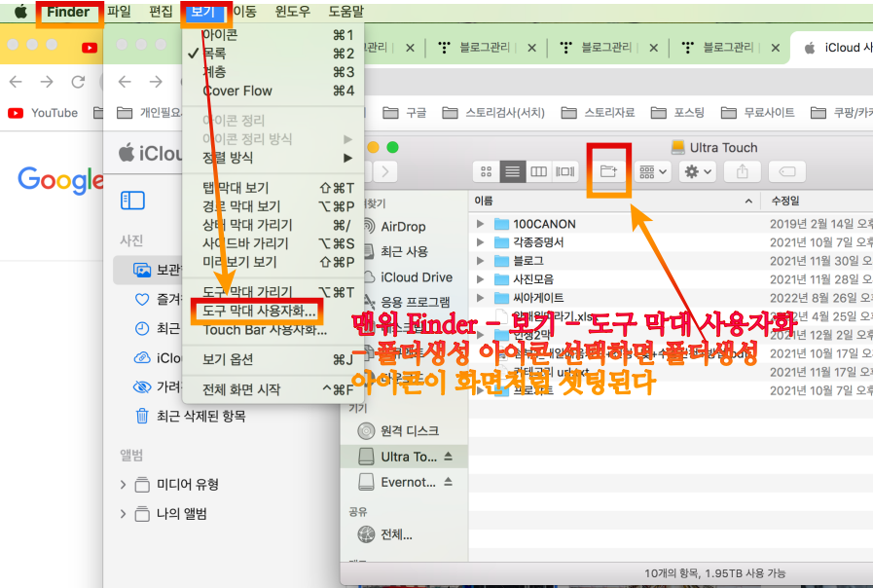Switch to Cover Flow view in the toolbar
Screen dimensions: 873x588
click(563, 170)
